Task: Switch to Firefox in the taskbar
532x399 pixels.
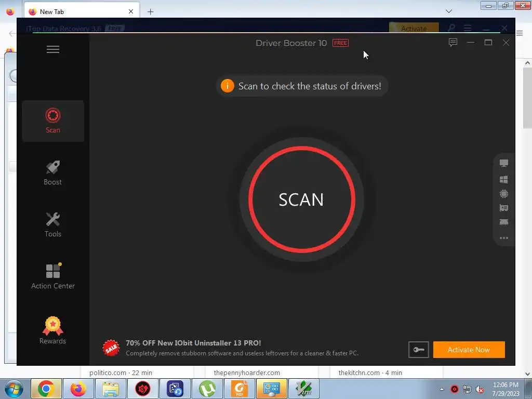Action: click(x=78, y=389)
